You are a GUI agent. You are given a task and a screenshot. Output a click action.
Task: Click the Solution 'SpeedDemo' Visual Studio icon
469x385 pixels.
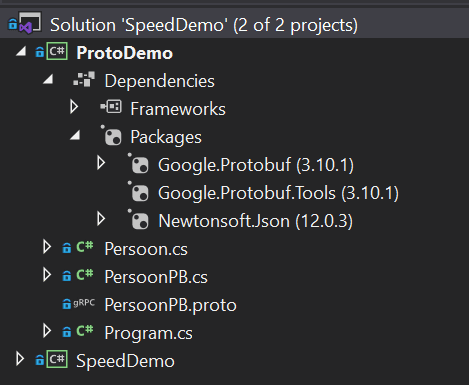tap(30, 23)
